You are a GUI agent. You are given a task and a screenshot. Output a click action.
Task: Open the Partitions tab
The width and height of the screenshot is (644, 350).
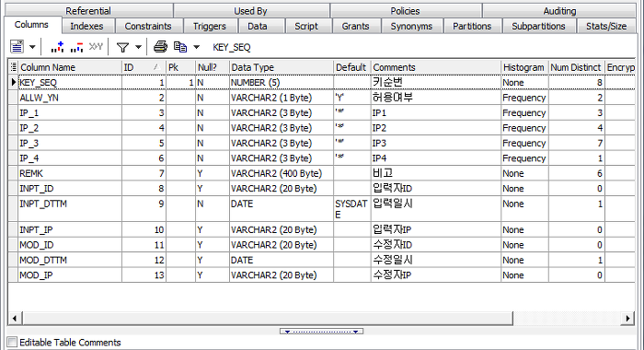472,27
